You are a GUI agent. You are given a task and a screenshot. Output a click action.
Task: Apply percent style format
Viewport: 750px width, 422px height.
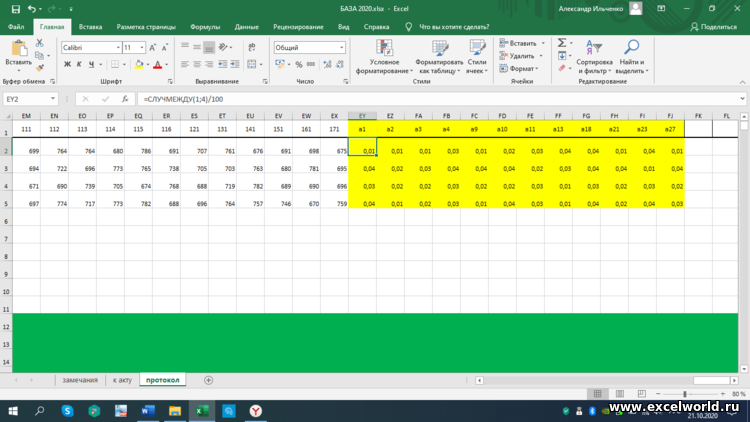click(299, 64)
